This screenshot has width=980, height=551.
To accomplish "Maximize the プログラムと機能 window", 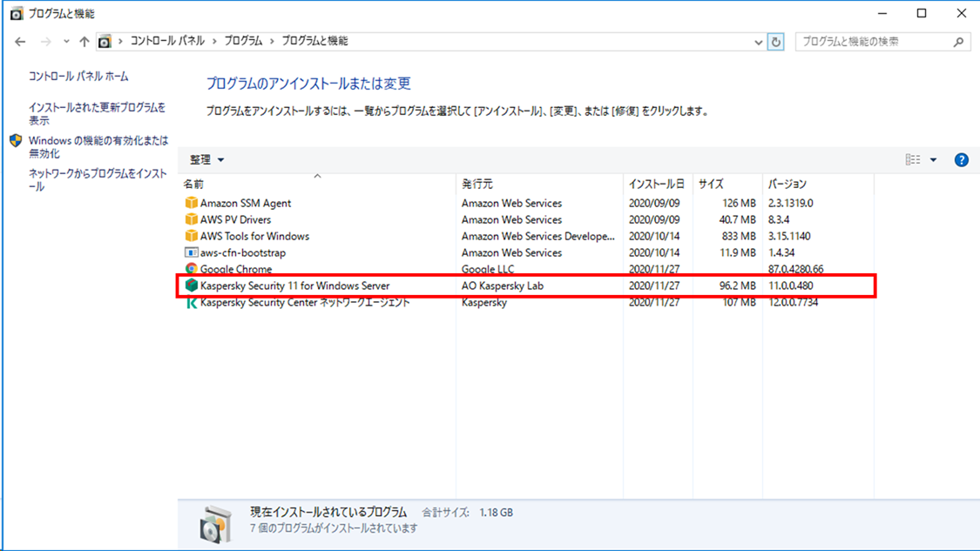I will 922,13.
